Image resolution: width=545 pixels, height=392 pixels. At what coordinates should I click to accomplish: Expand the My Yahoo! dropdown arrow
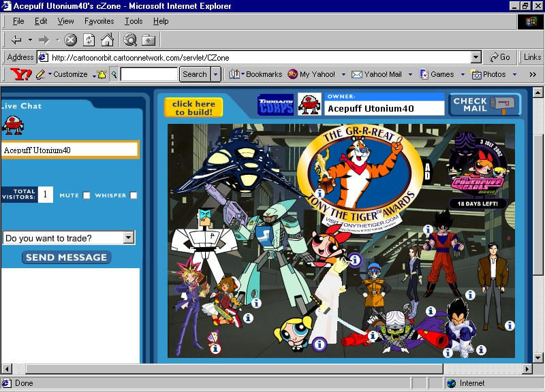point(343,74)
